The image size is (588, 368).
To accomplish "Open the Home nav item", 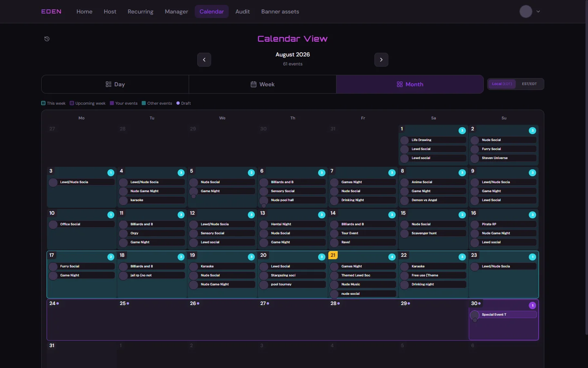I will click(85, 11).
